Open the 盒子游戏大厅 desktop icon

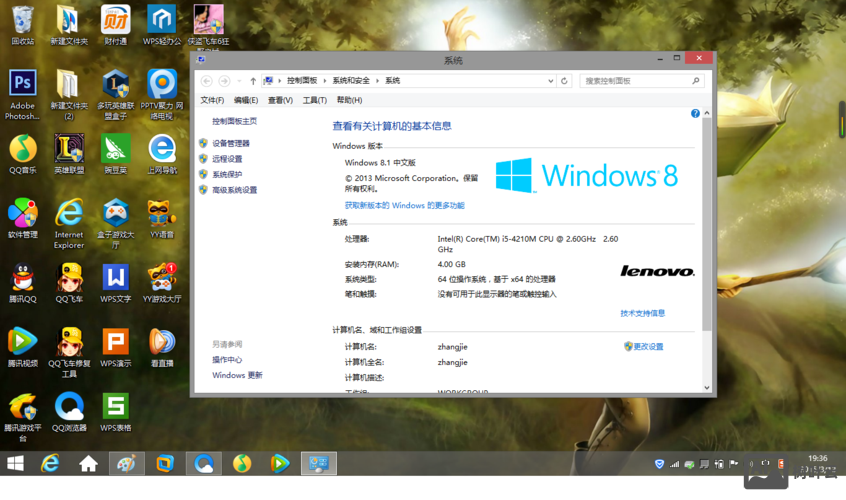click(x=115, y=223)
